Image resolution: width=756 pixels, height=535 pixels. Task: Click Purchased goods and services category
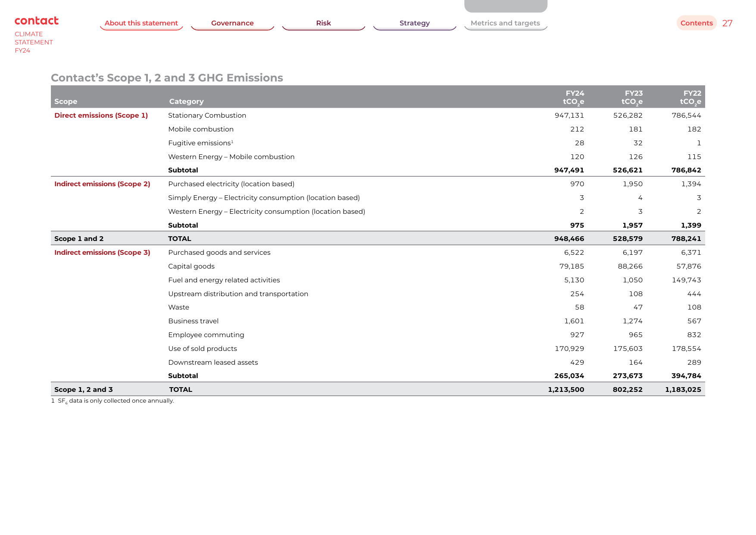point(219,253)
